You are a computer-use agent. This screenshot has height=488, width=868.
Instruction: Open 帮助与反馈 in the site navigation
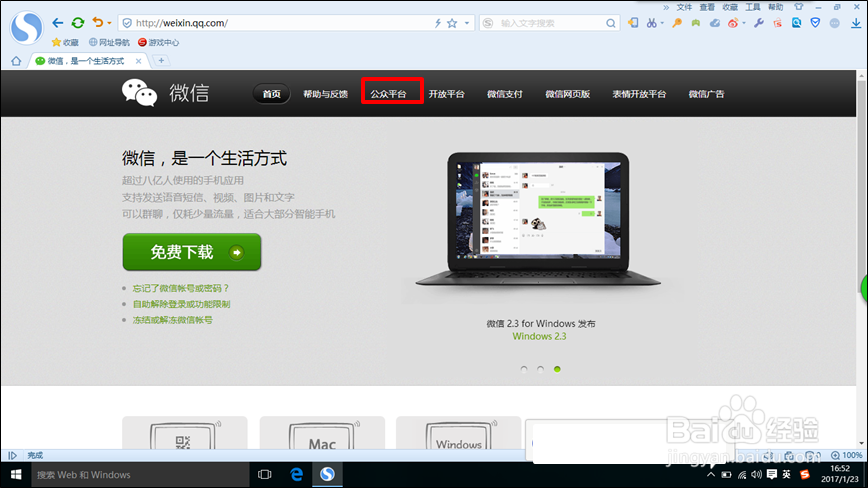(x=326, y=94)
